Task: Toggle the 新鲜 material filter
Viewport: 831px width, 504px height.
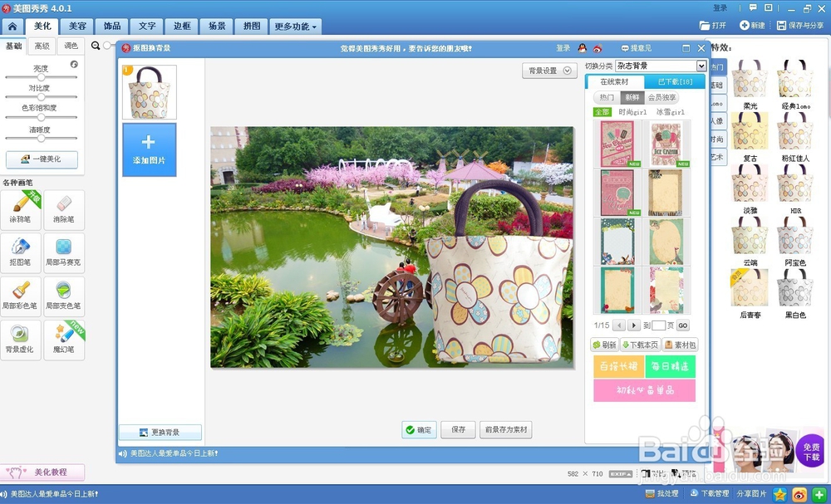Action: [632, 97]
